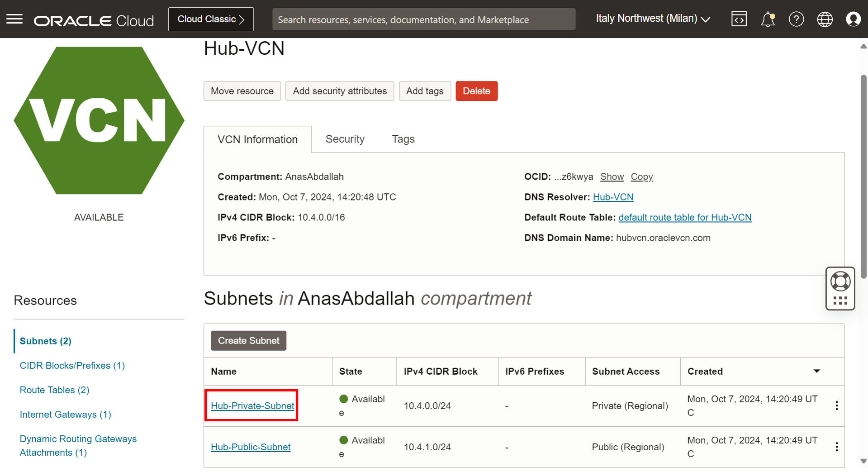Open the notifications bell

[768, 19]
